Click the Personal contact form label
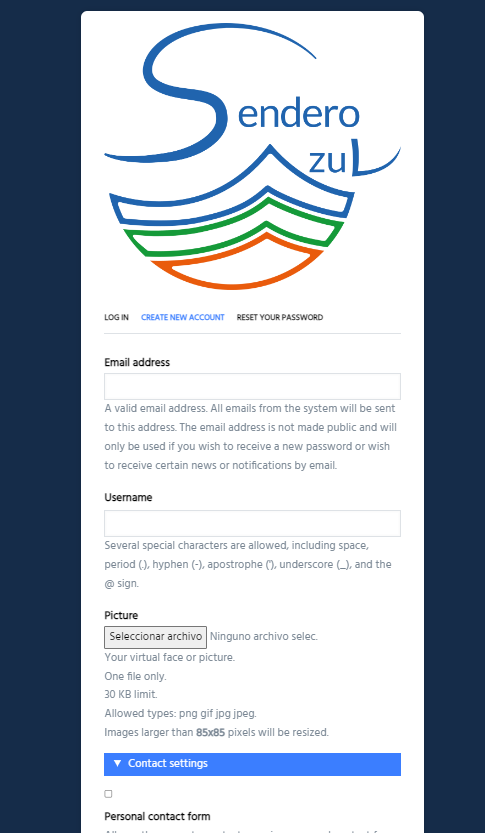This screenshot has height=833, width=485. (157, 817)
